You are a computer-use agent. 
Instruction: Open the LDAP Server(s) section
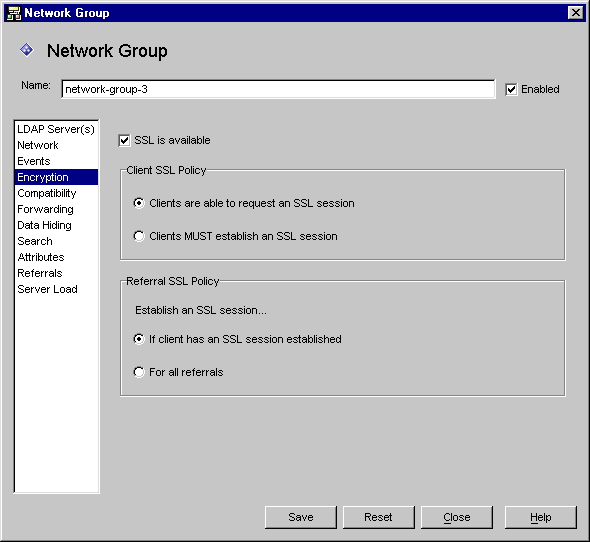tap(56, 129)
